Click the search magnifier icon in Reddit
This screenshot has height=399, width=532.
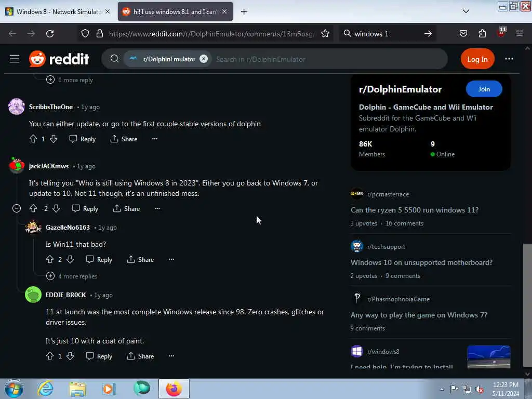tap(115, 59)
